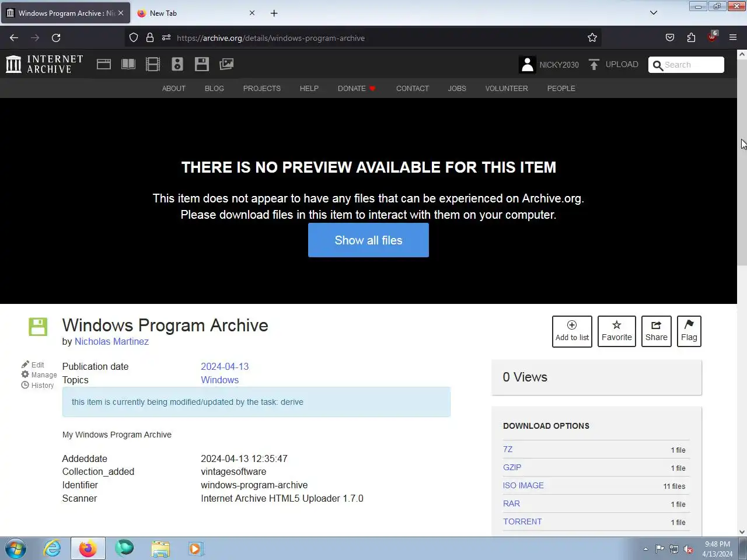This screenshot has width=747, height=560.
Task: Download RAR file option
Action: pyautogui.click(x=511, y=503)
